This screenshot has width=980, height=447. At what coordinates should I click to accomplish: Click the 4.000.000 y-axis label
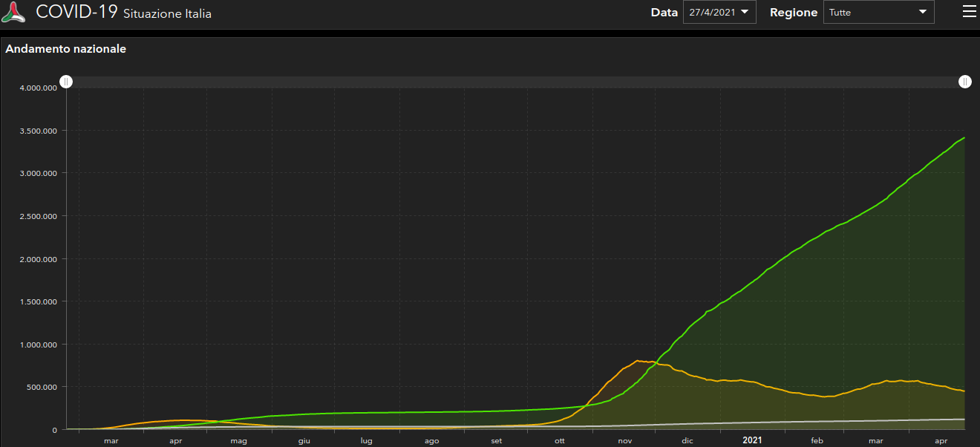[x=39, y=88]
